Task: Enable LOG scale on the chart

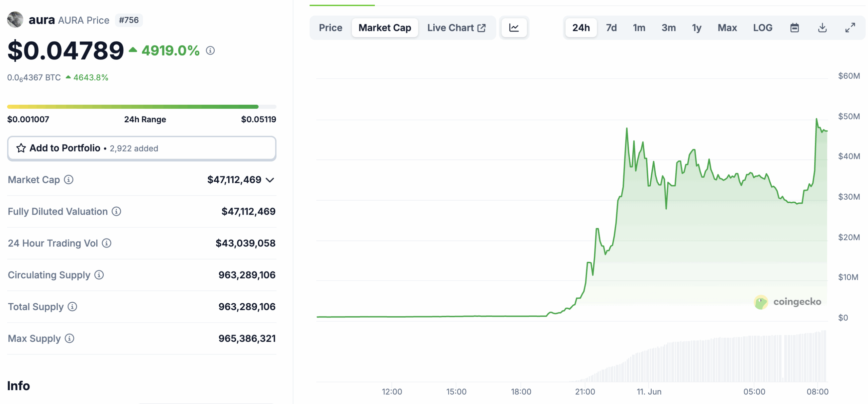Action: [763, 27]
